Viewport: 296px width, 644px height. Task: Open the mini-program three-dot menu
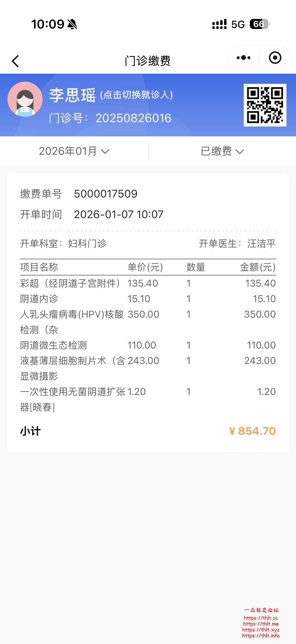pos(243,58)
